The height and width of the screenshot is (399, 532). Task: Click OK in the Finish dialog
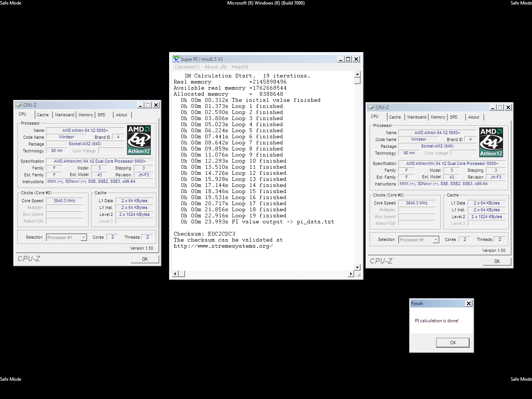click(x=453, y=342)
